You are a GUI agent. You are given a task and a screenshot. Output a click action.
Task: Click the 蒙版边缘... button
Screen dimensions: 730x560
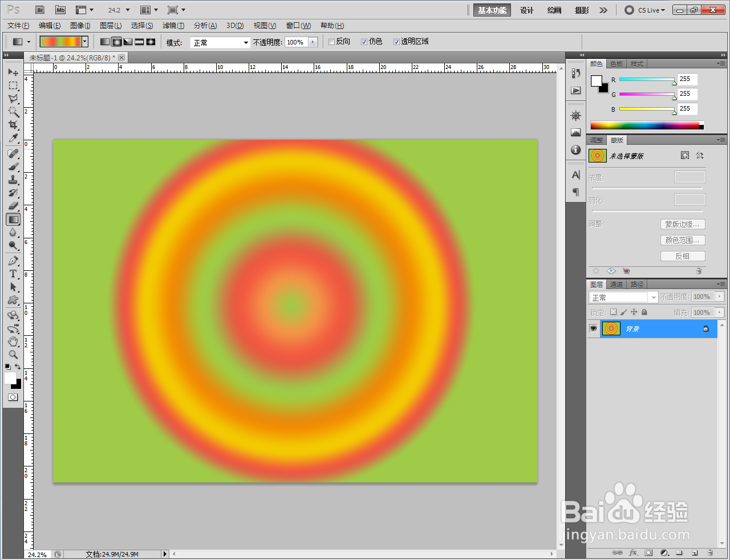tap(683, 224)
